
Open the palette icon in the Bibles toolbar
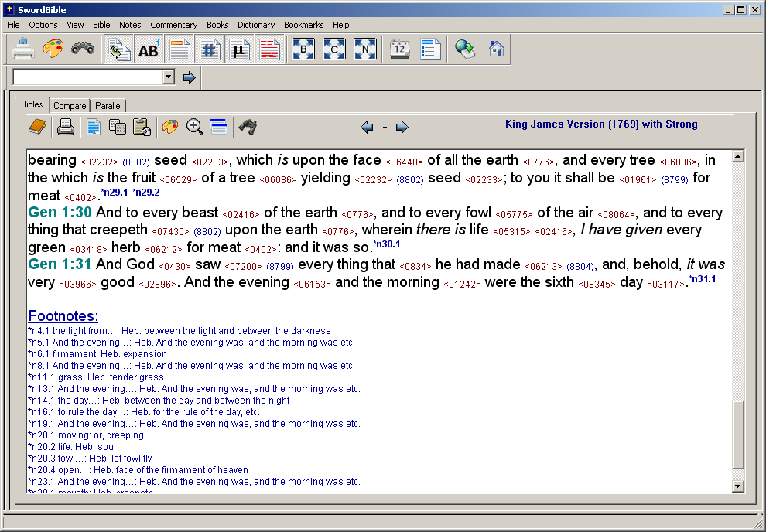tap(170, 127)
